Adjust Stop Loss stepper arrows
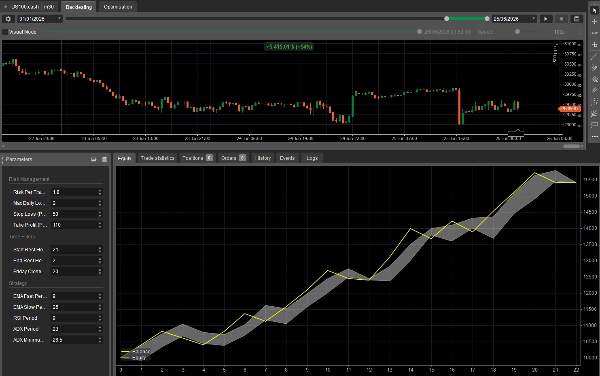The height and width of the screenshot is (376, 600). pos(100,214)
